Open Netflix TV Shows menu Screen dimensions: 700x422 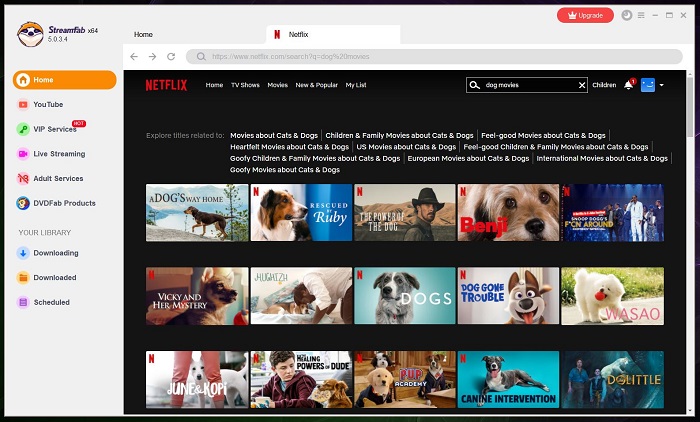[x=245, y=85]
